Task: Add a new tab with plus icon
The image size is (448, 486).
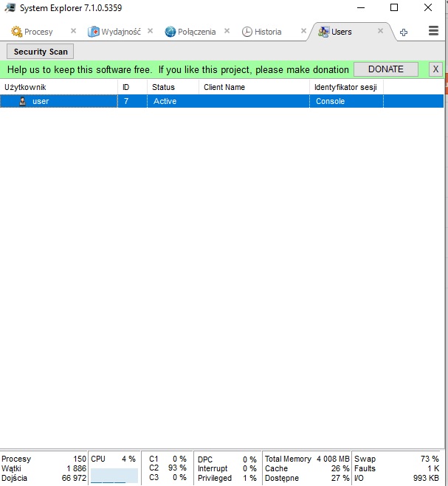Action: 404,32
